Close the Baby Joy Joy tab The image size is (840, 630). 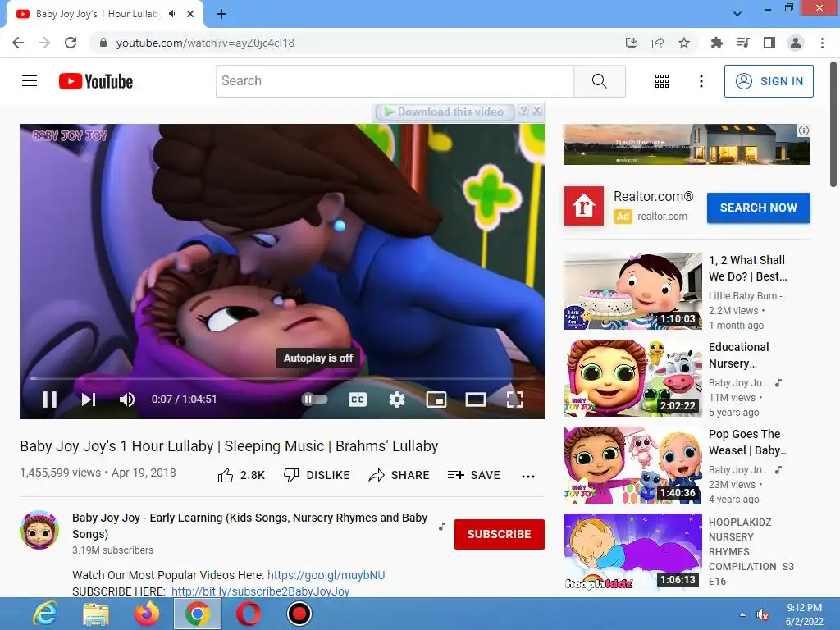190,14
